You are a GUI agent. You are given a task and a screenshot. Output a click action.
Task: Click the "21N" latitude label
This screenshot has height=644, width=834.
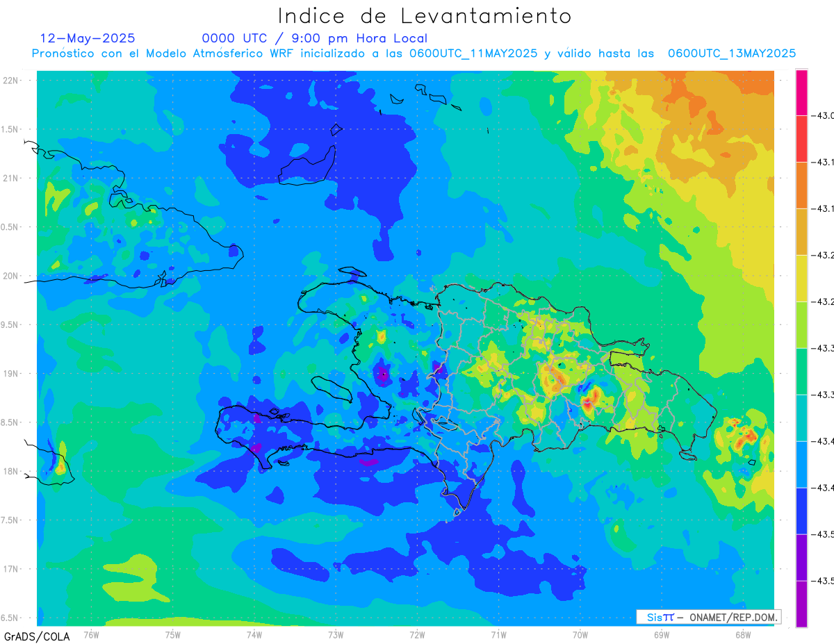[10, 178]
